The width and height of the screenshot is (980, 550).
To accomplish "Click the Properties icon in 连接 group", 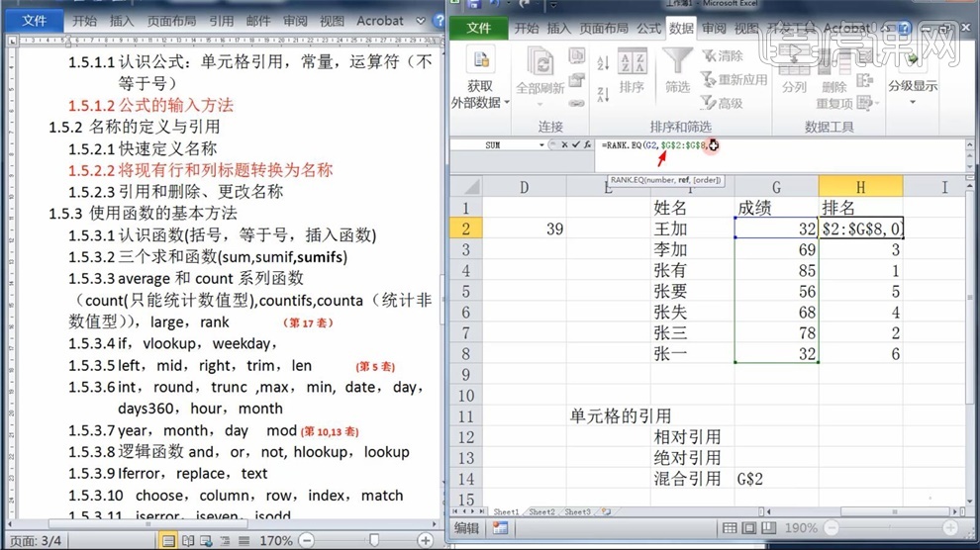I will (x=576, y=80).
